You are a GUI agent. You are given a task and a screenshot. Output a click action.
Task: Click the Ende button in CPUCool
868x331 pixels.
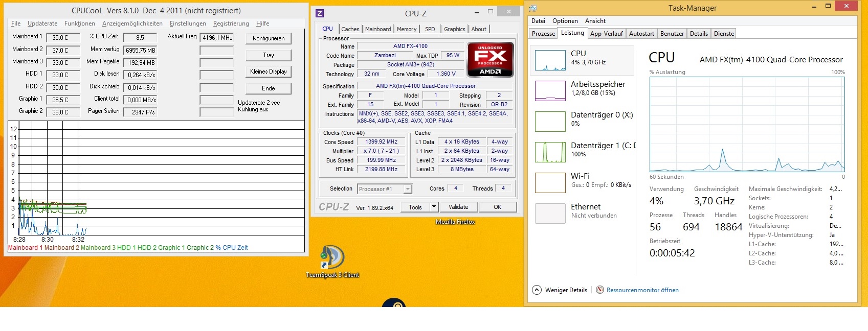tap(269, 88)
